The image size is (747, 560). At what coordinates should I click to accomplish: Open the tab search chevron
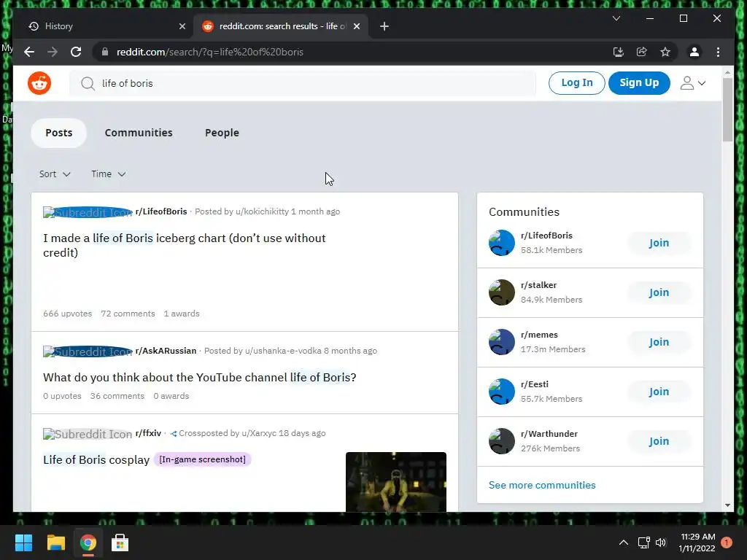click(616, 18)
